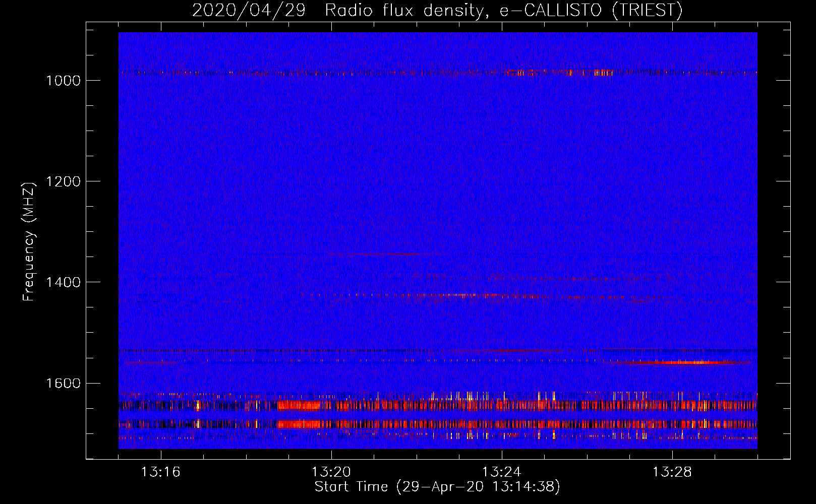Image resolution: width=816 pixels, height=504 pixels.
Task: Click the 'Start Time (29-Apr-20 13:14:38)' label
Action: (437, 487)
